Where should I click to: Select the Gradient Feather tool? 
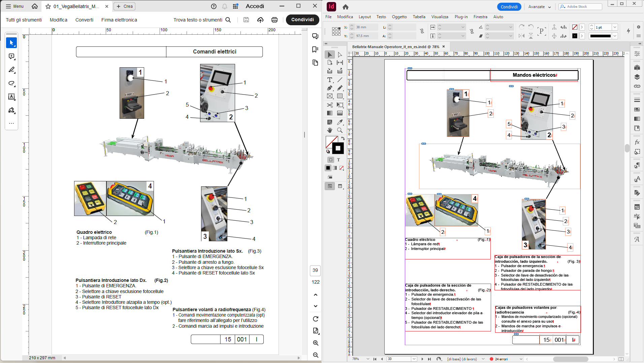[340, 113]
